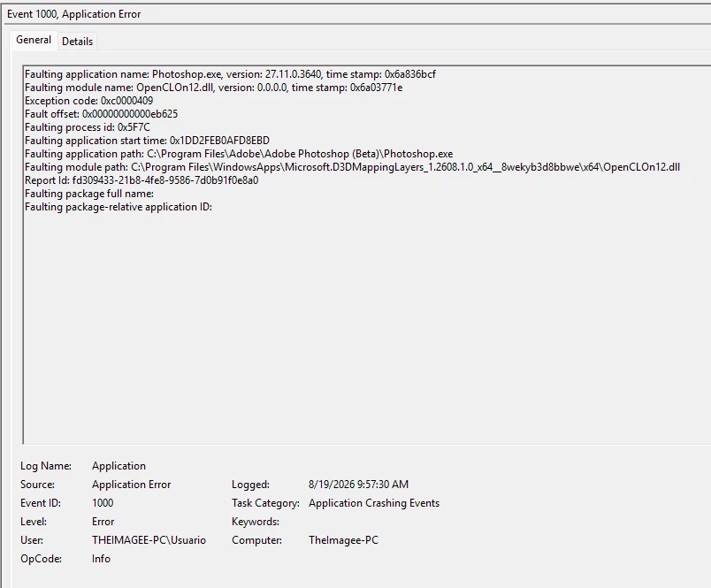711x588 pixels.
Task: Click the Log Name value 'Application'
Action: click(119, 466)
